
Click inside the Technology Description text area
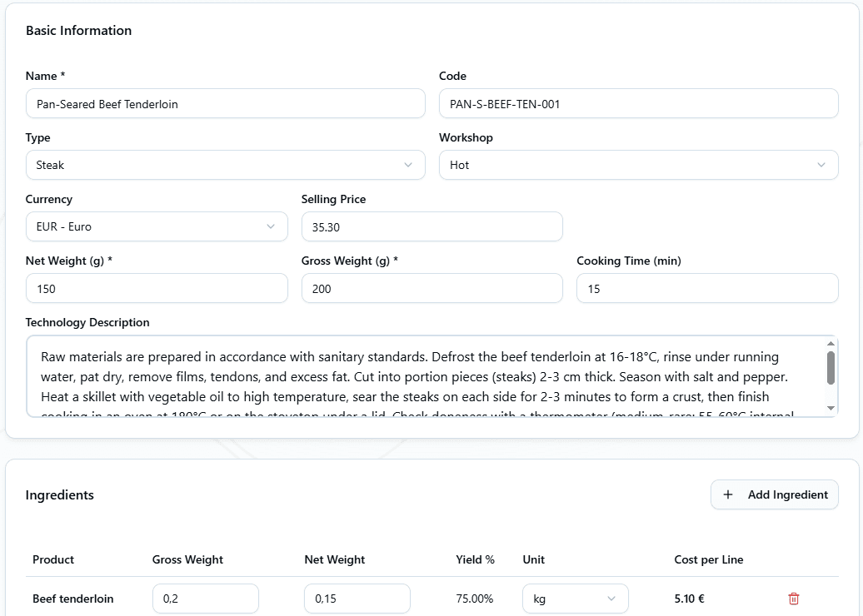[x=425, y=376]
